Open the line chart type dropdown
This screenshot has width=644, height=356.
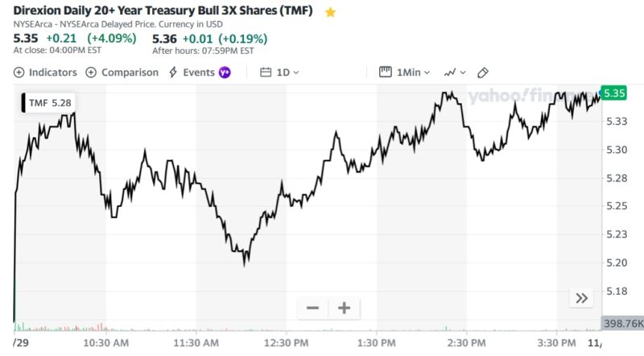(x=454, y=72)
